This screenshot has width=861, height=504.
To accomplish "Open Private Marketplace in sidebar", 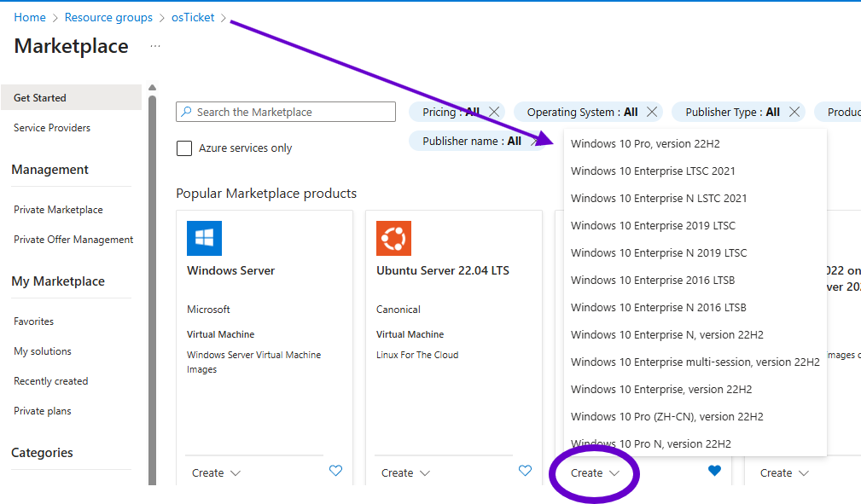I will tap(58, 210).
